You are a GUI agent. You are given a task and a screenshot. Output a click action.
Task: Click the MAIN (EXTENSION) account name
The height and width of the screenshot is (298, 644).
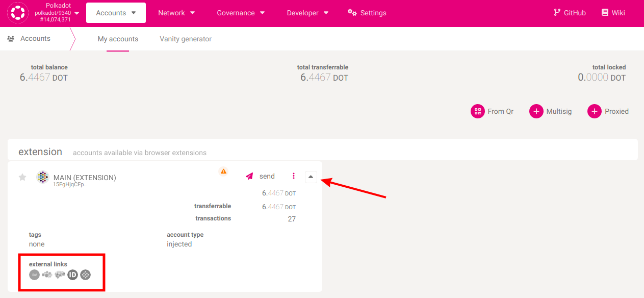(85, 178)
